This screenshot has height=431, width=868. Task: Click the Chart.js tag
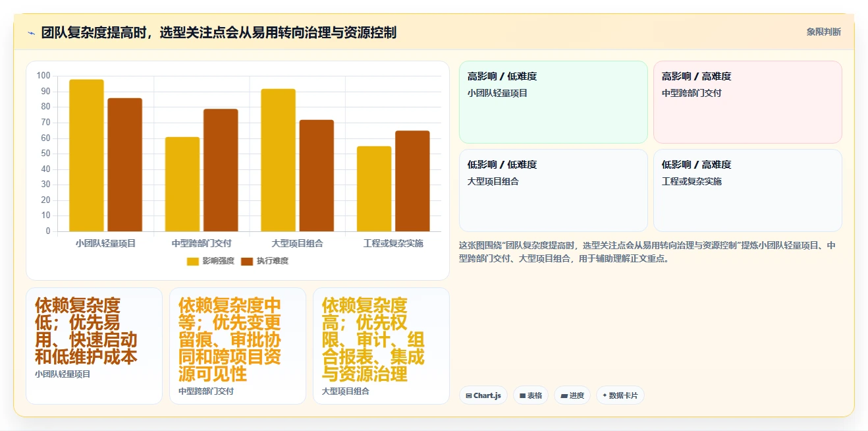point(483,395)
